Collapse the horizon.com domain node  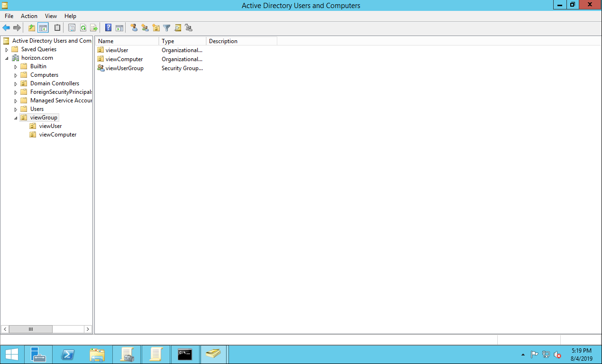[7, 58]
